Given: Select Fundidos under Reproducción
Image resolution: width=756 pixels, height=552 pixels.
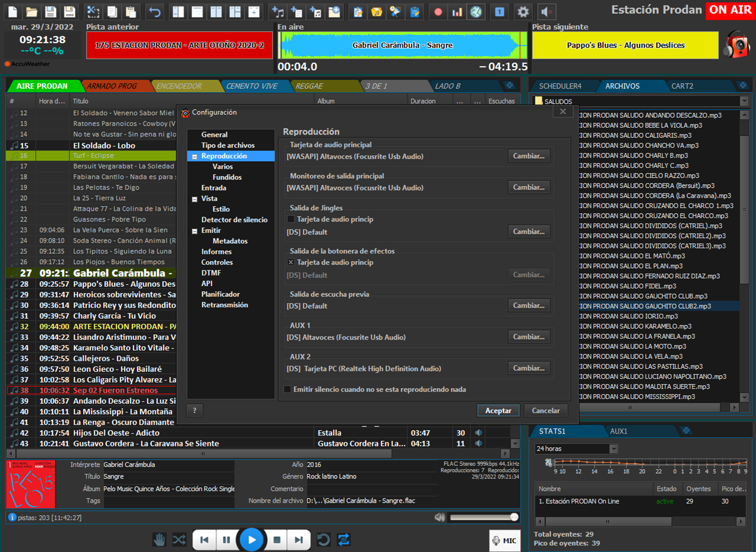Looking at the screenshot, I should [x=227, y=177].
